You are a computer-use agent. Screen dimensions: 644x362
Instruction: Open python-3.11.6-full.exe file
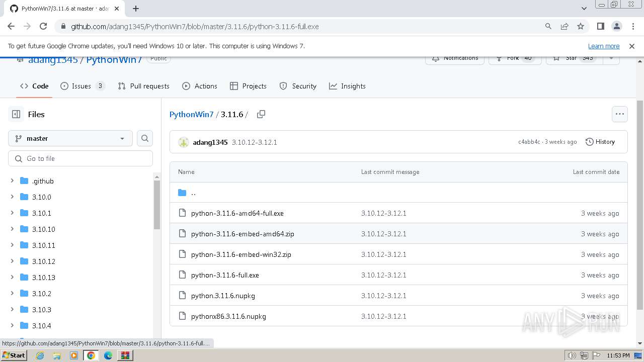[x=225, y=275]
